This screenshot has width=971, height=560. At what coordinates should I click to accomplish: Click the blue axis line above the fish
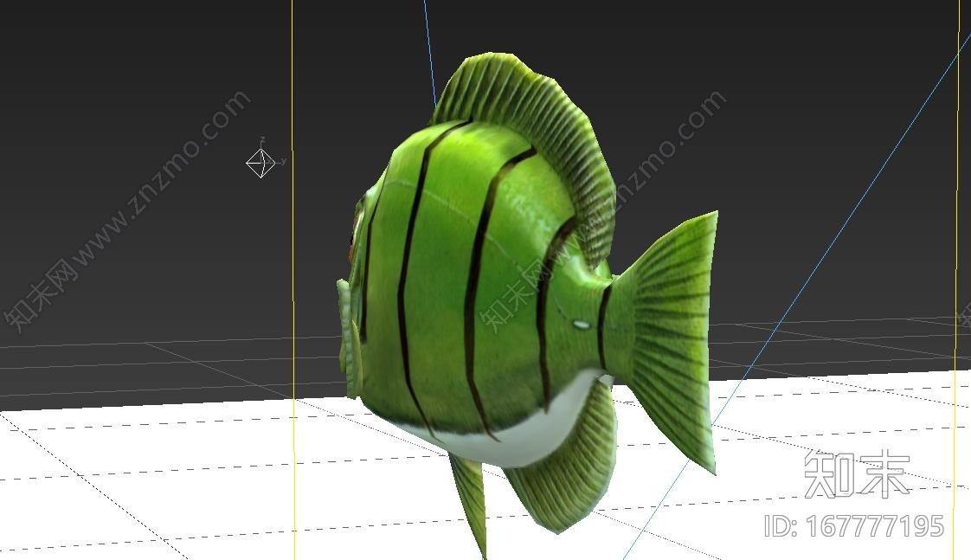428,43
